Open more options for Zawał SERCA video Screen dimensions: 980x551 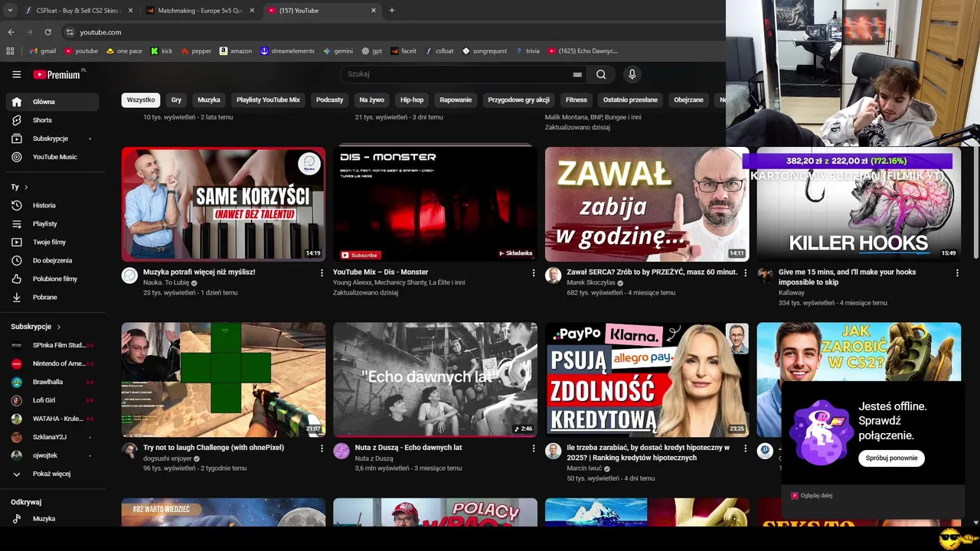tap(746, 272)
